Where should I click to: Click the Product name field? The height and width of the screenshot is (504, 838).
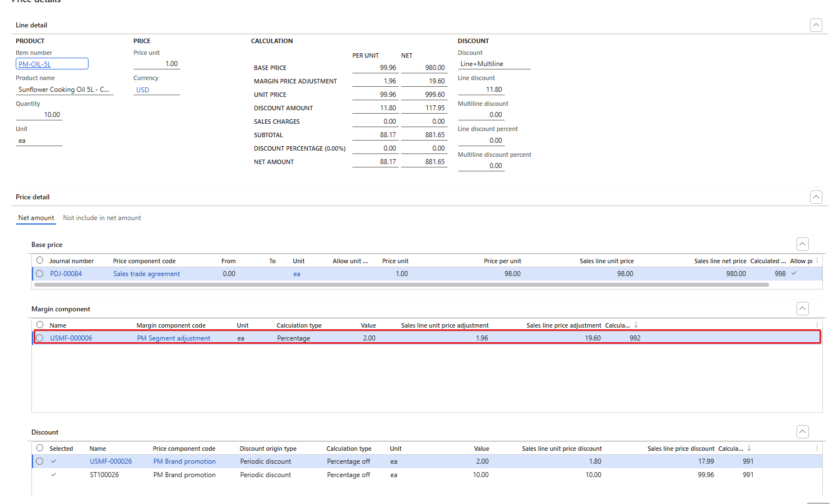[x=64, y=90]
